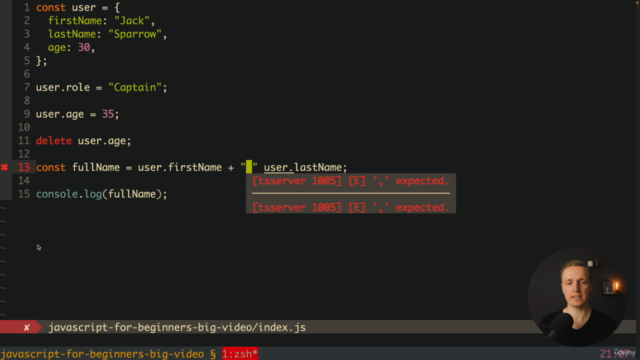This screenshot has height=360, width=640.
Task: Click the underlined user.lastName on line 13
Action: (302, 167)
